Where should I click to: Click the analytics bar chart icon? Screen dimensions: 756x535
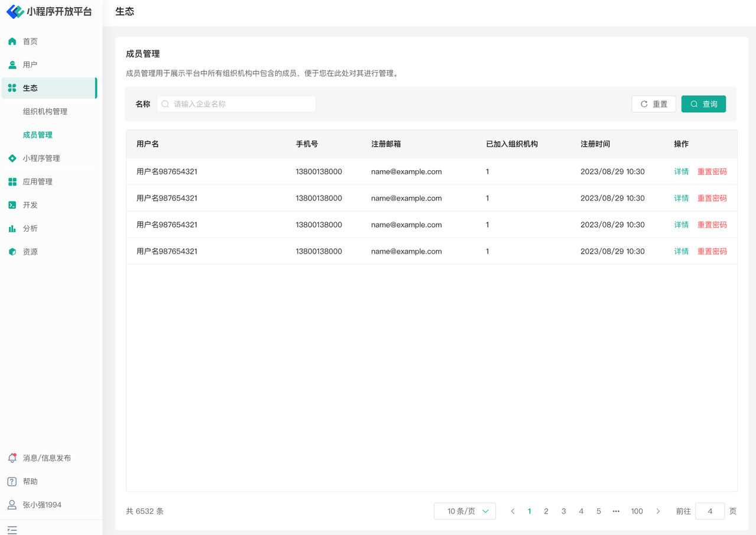(x=12, y=229)
